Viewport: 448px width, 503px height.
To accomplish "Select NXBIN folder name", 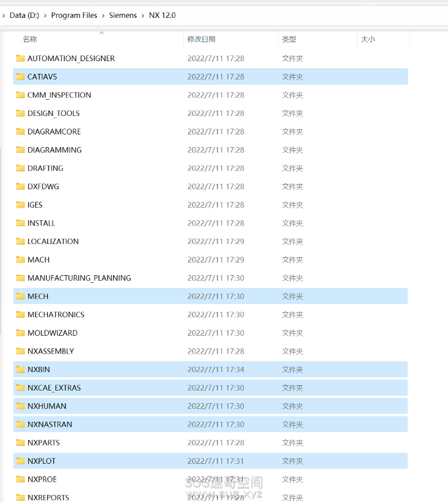I will click(x=39, y=369).
